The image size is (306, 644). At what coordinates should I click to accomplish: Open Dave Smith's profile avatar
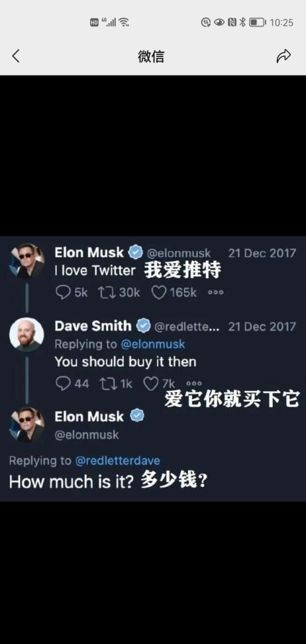[x=26, y=335]
